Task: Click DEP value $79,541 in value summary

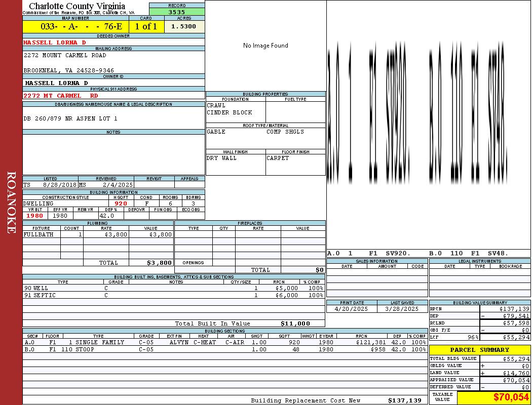Action: tap(516, 316)
